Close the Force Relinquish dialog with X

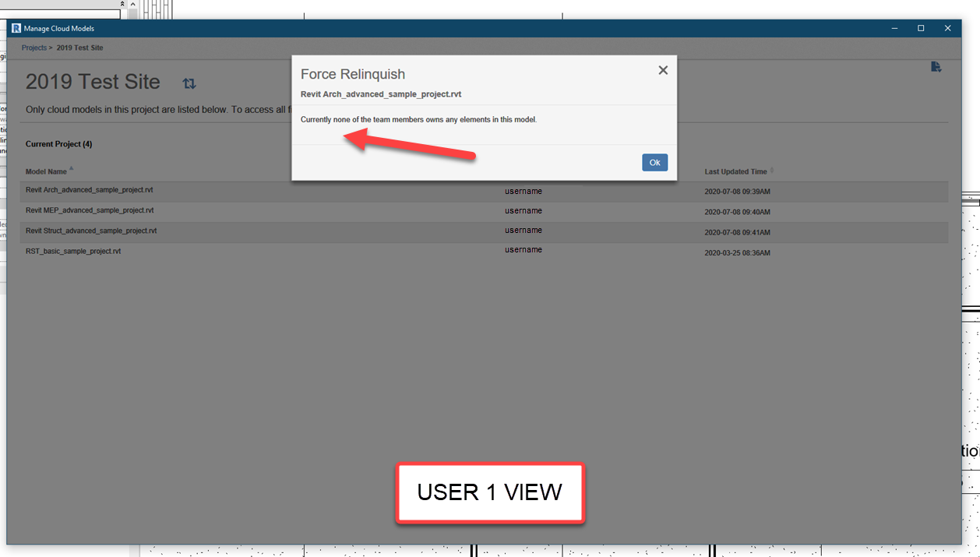(663, 70)
